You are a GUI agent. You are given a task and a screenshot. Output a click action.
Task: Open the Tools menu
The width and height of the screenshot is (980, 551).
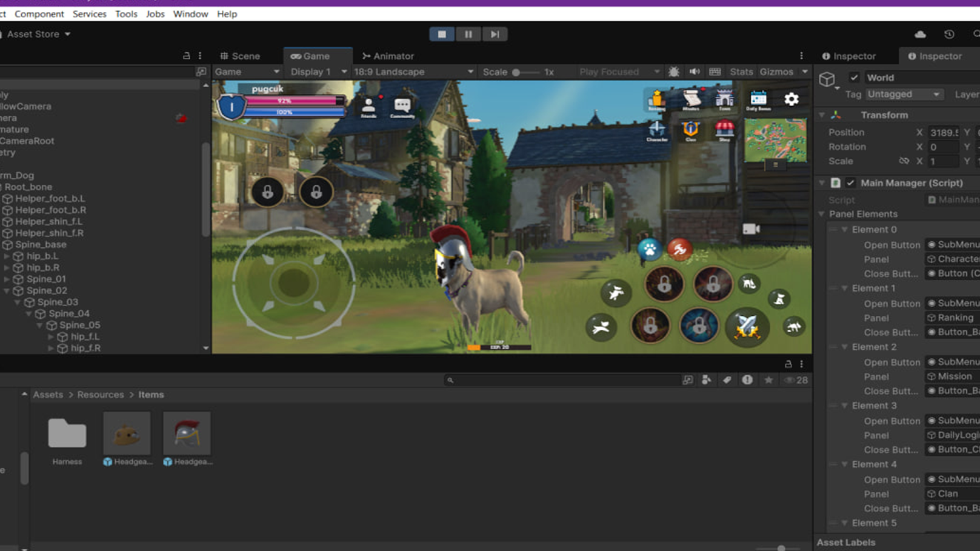126,13
